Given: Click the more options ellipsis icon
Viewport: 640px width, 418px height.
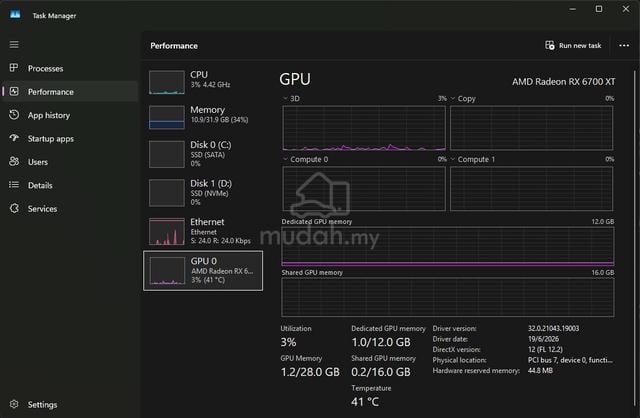Looking at the screenshot, I should (624, 45).
